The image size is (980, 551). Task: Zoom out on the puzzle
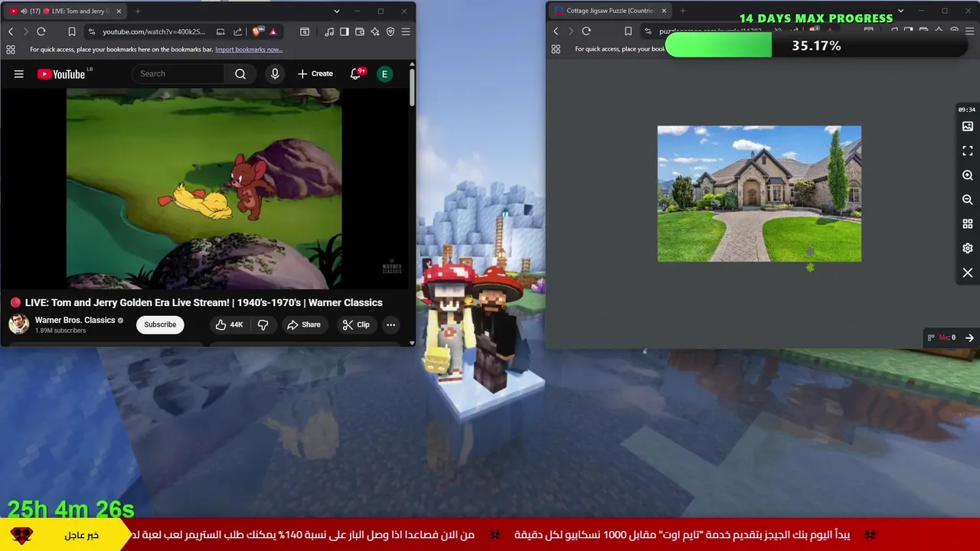click(968, 200)
